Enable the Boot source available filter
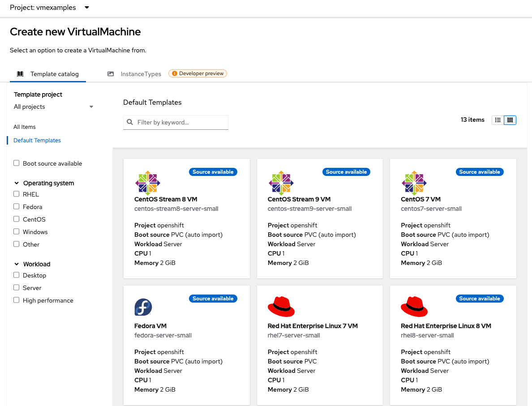Screen dimensions: 532x406 (17, 163)
